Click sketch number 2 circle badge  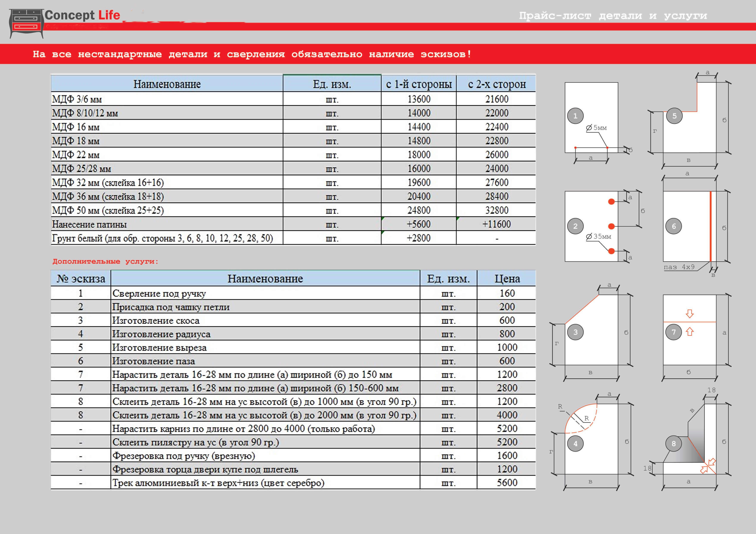575,226
